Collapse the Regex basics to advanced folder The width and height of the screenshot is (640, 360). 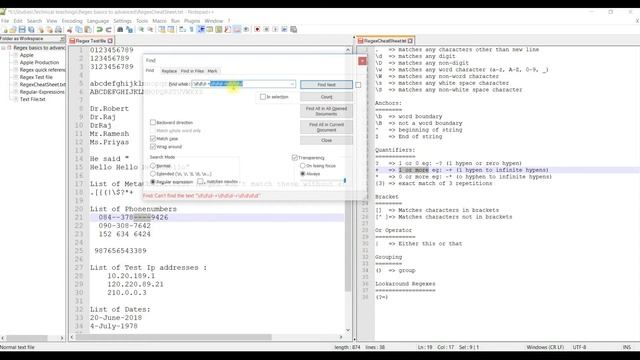point(3,48)
